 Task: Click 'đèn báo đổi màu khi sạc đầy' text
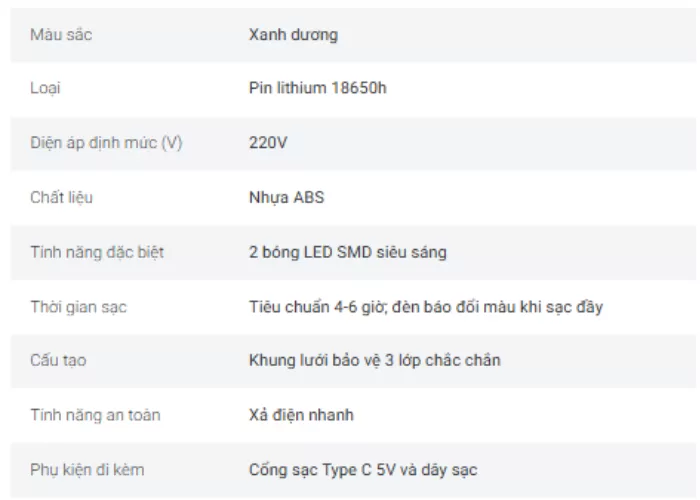coord(498,307)
